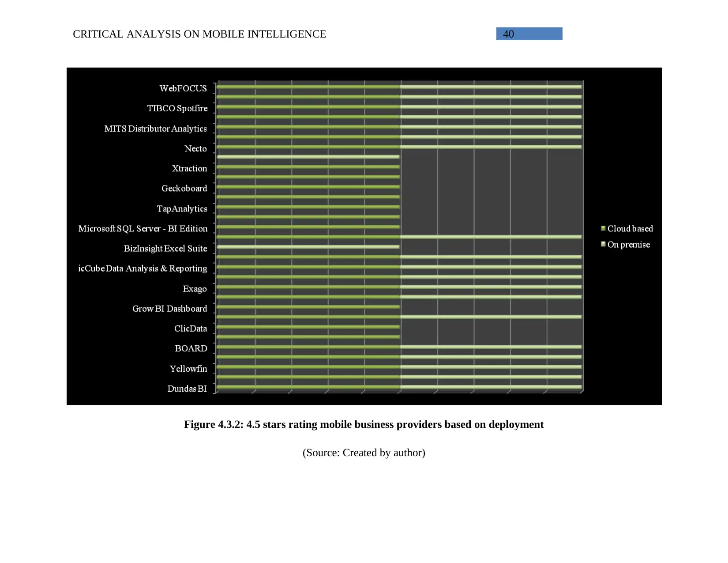Viewport: 728px width, 563px height.
Task: Select the ClicData label
Action: tap(191, 329)
